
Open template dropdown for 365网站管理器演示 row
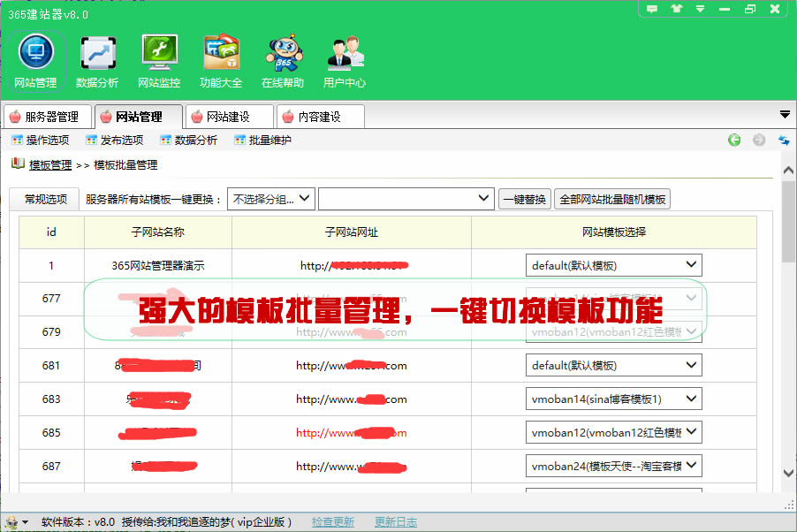613,264
